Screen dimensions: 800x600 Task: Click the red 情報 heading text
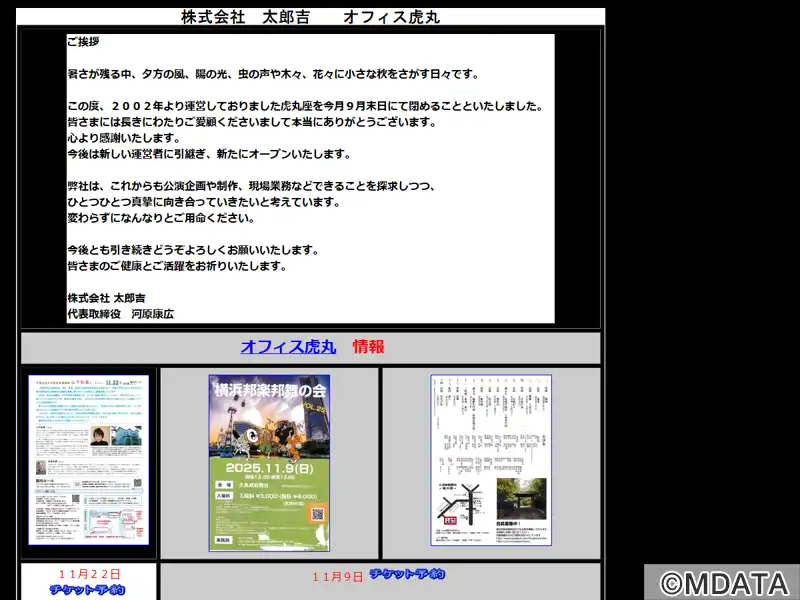coord(368,347)
